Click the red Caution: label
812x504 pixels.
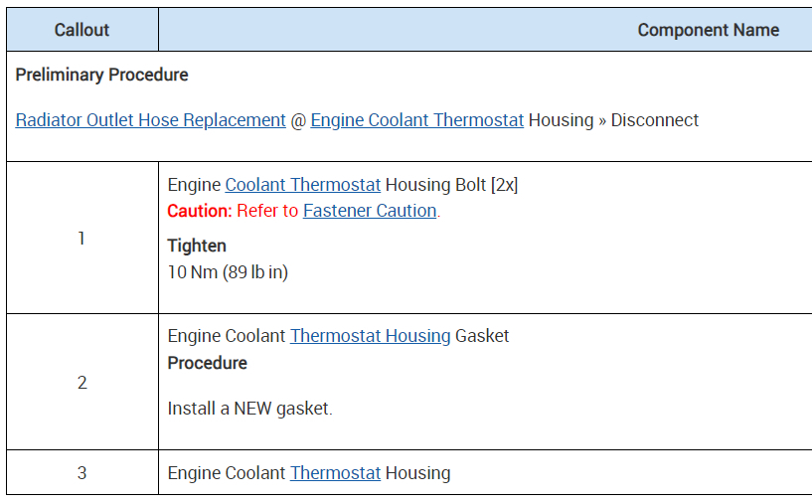[200, 211]
